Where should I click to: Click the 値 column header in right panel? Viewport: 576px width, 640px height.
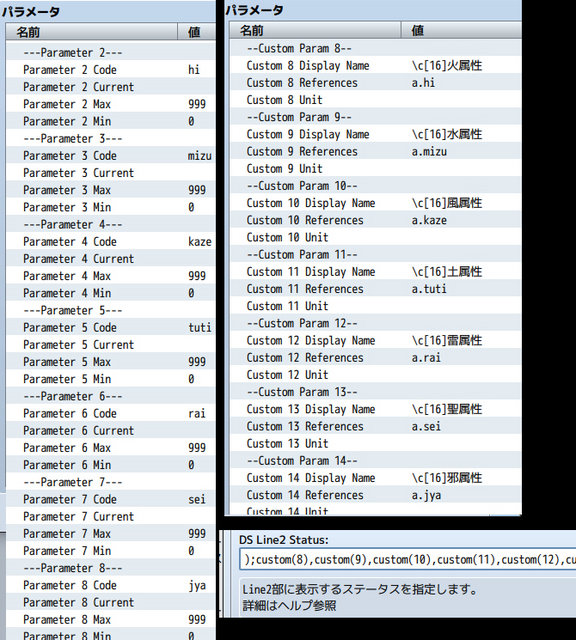(461, 30)
